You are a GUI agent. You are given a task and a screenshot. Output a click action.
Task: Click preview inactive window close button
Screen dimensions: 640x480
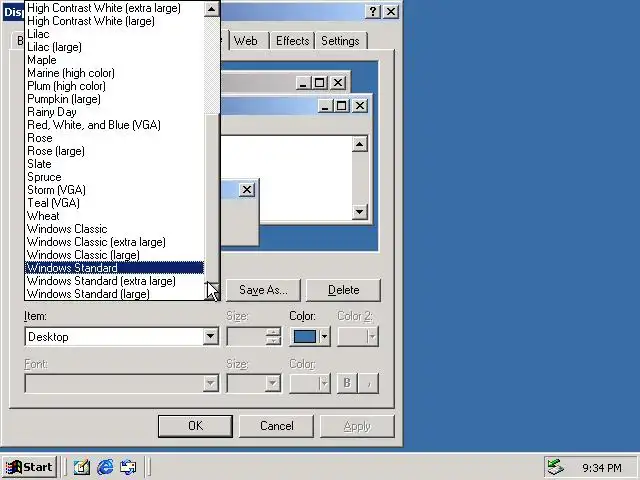tap(338, 83)
